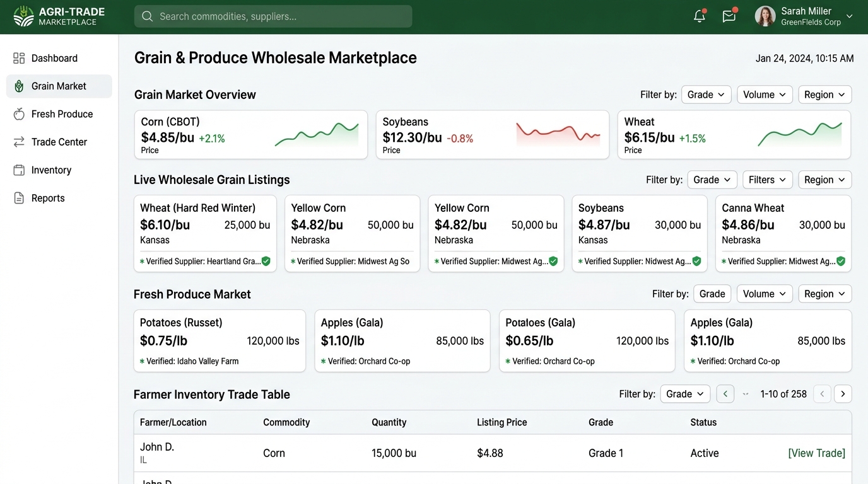Image resolution: width=868 pixels, height=484 pixels.
Task: Click the "Jan 24, 2024, 10:15 AM" timestamp
Action: click(805, 59)
